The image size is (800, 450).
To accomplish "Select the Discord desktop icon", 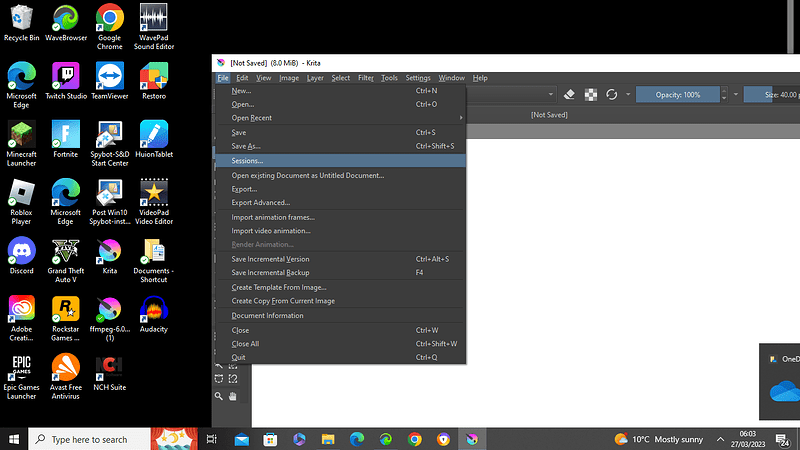I will pos(21,256).
